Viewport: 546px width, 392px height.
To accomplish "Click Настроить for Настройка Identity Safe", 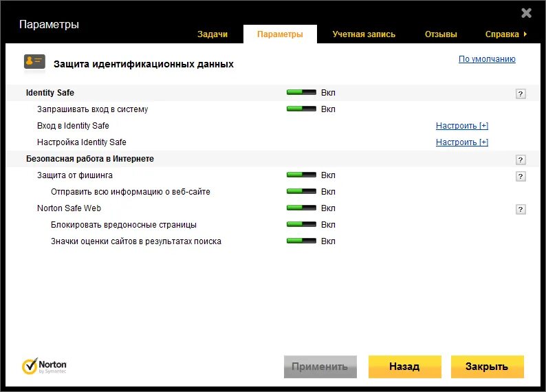I will point(462,142).
